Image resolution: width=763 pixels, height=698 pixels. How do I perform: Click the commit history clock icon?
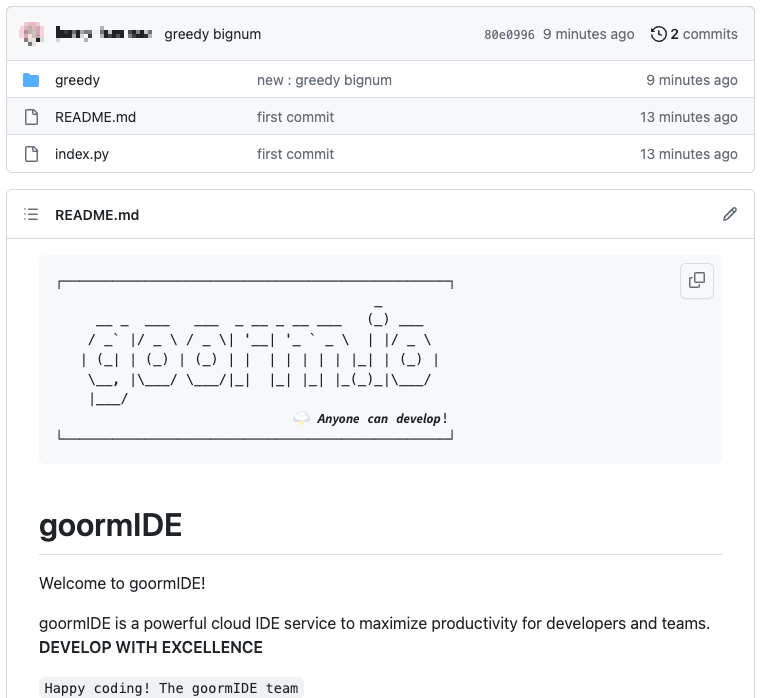(658, 34)
